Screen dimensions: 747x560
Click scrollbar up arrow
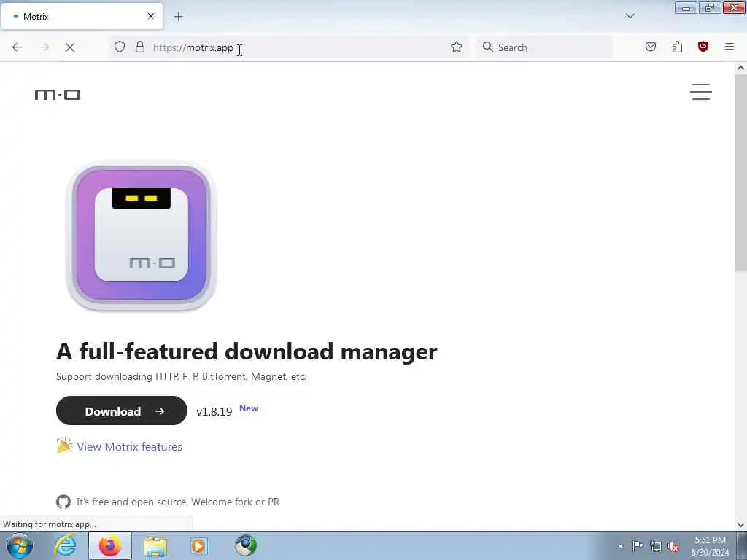[740, 68]
